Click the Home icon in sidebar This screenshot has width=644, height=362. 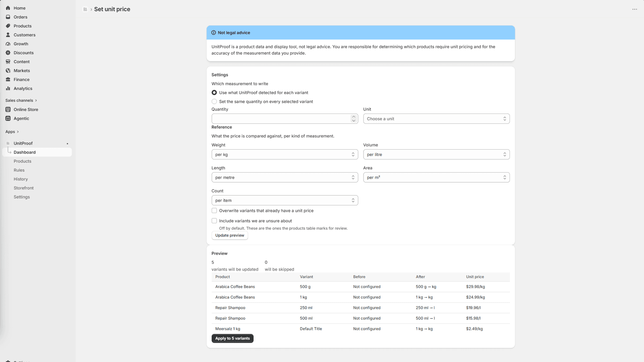pos(8,8)
